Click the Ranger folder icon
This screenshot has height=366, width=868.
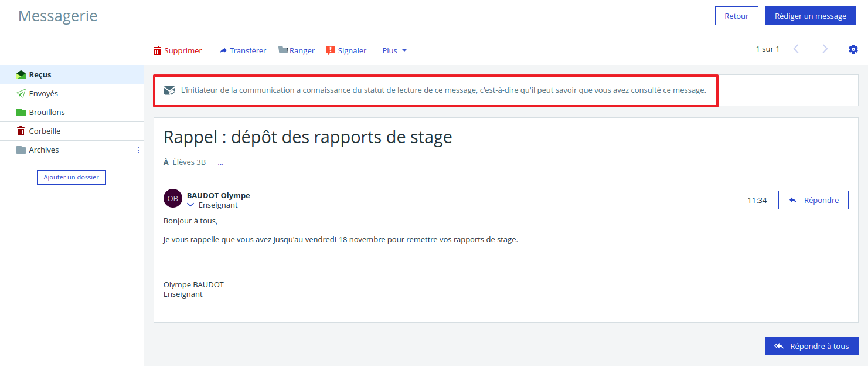pyautogui.click(x=283, y=50)
